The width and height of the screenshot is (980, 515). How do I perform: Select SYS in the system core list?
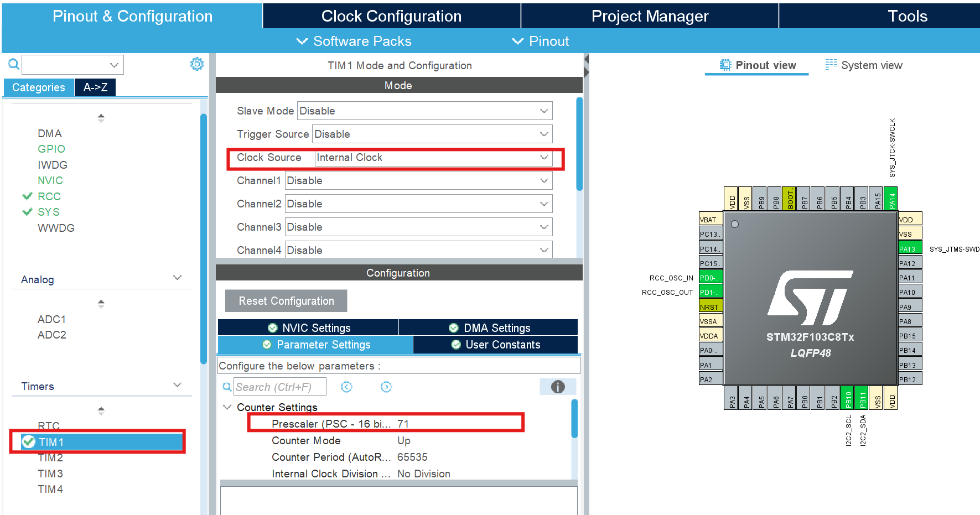(49, 212)
